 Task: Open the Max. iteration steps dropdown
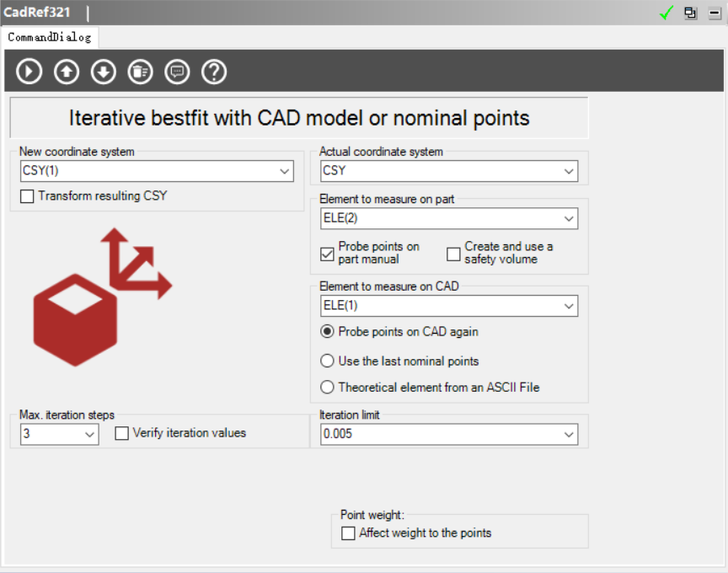coord(89,435)
